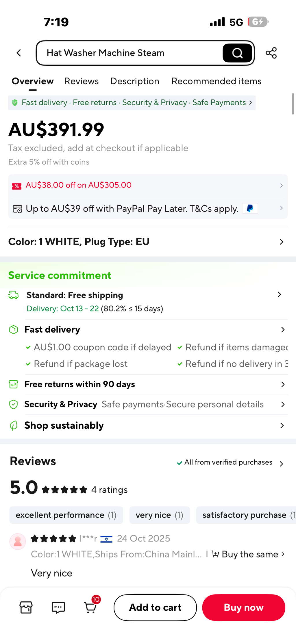Tap the red Buy now button

click(x=244, y=607)
